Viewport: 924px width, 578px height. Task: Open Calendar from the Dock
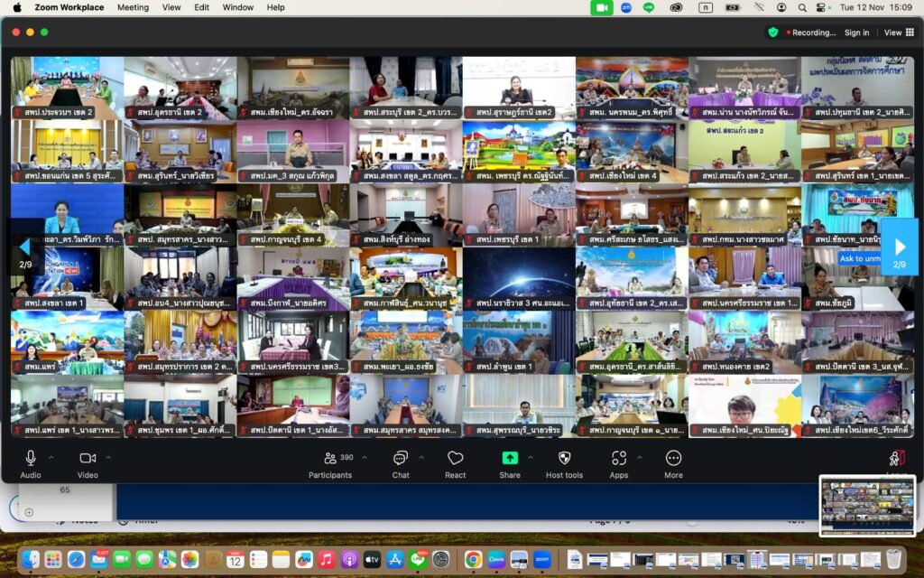pos(236,558)
